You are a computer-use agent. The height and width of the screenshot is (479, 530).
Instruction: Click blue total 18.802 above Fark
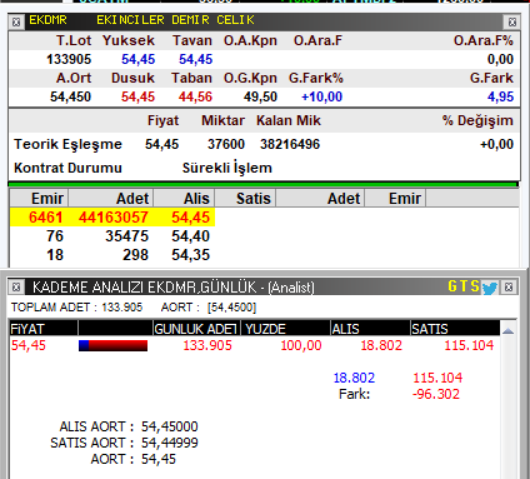[354, 378]
